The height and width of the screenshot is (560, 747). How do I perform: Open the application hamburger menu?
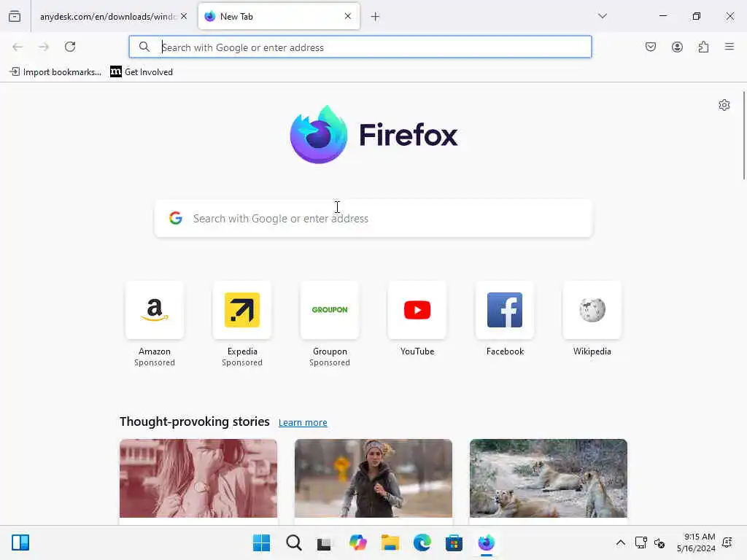point(729,47)
